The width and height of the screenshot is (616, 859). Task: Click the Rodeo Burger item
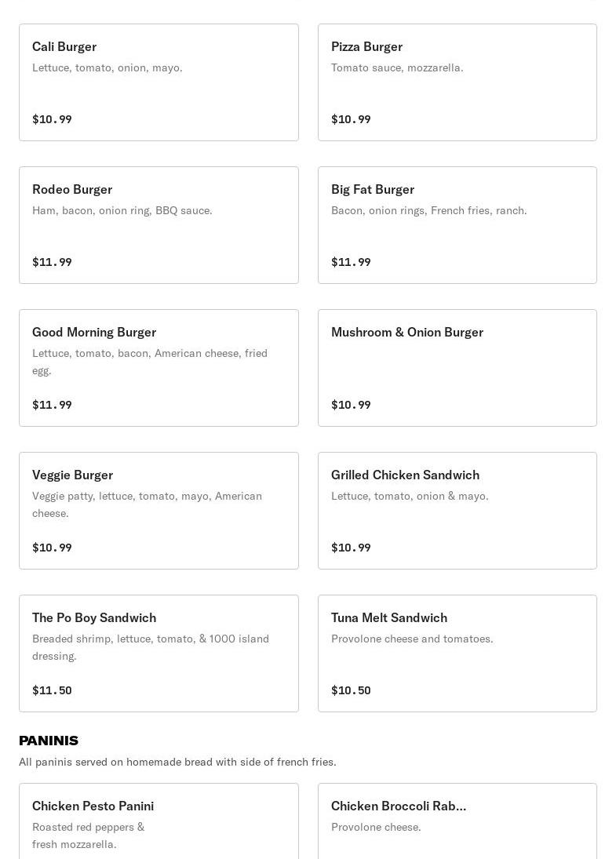coord(159,225)
